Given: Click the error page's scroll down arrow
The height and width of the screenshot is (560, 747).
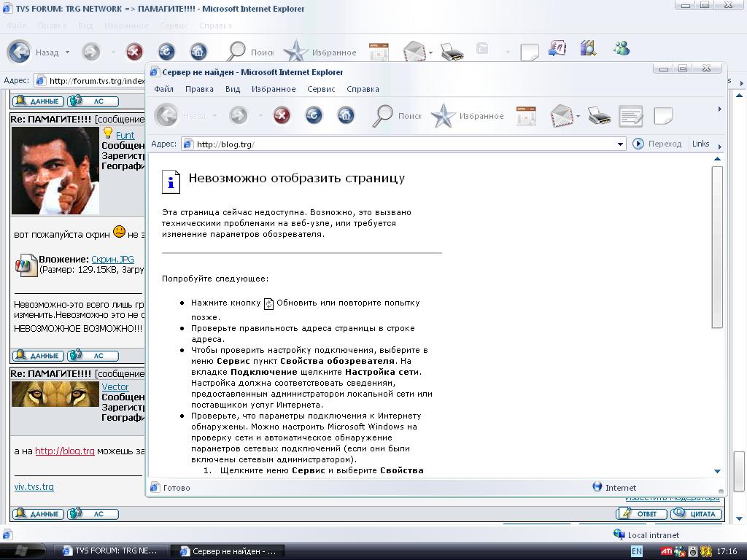Looking at the screenshot, I should click(717, 471).
